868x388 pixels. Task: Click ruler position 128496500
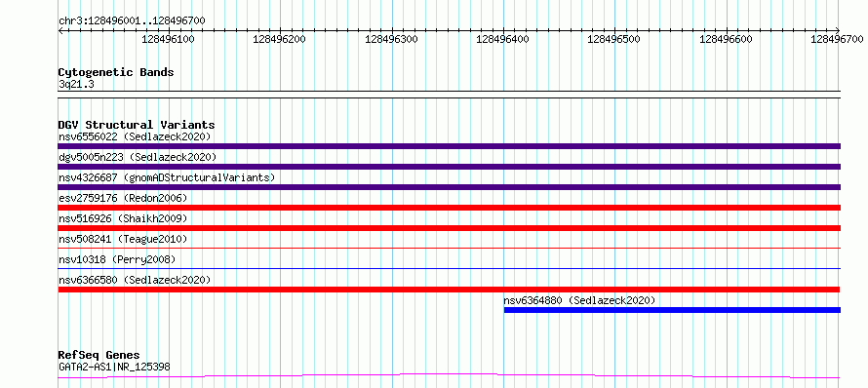point(614,39)
